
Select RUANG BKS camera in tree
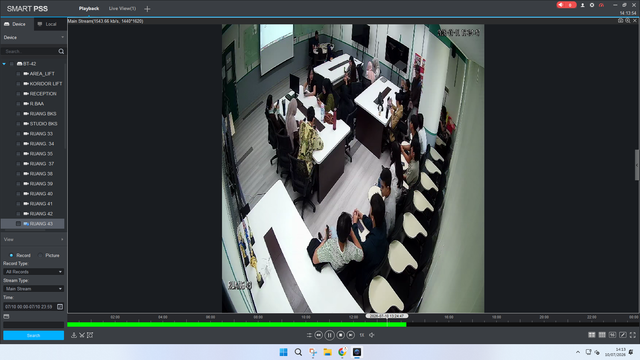43,114
